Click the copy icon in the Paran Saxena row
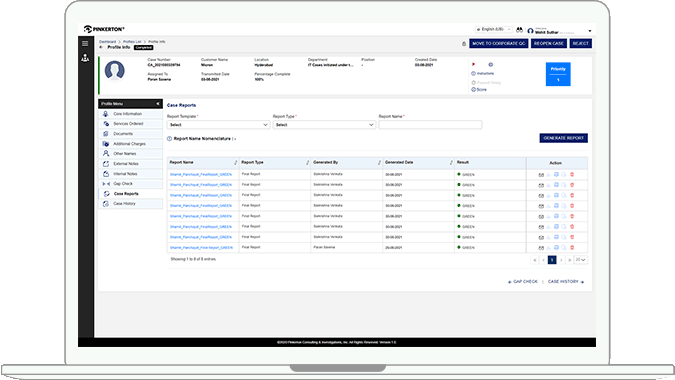Screen dimensions: 675x380 564,247
